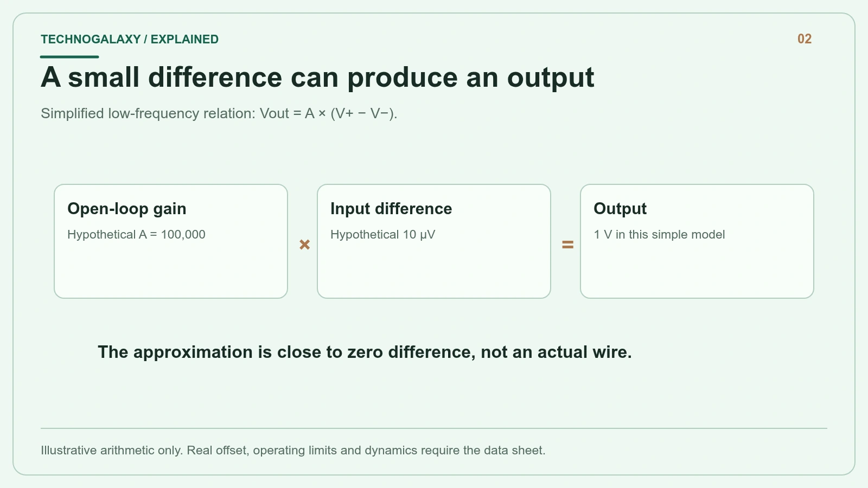Click the multiplication sign between cards
Screen dimensions: 868x488
pos(305,245)
